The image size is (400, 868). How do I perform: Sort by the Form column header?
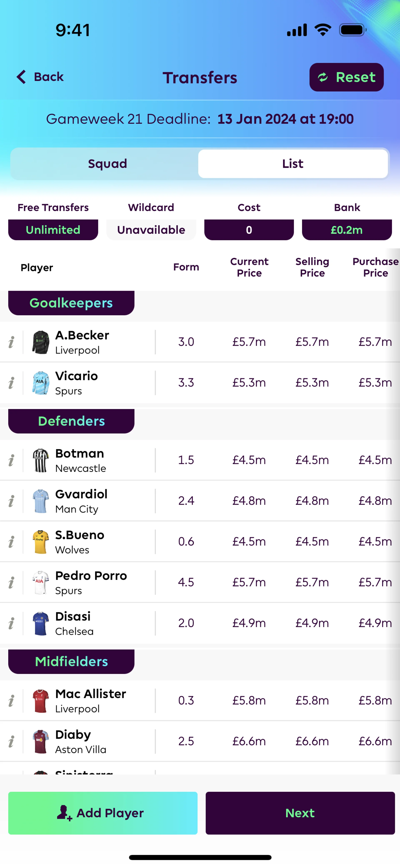(186, 267)
